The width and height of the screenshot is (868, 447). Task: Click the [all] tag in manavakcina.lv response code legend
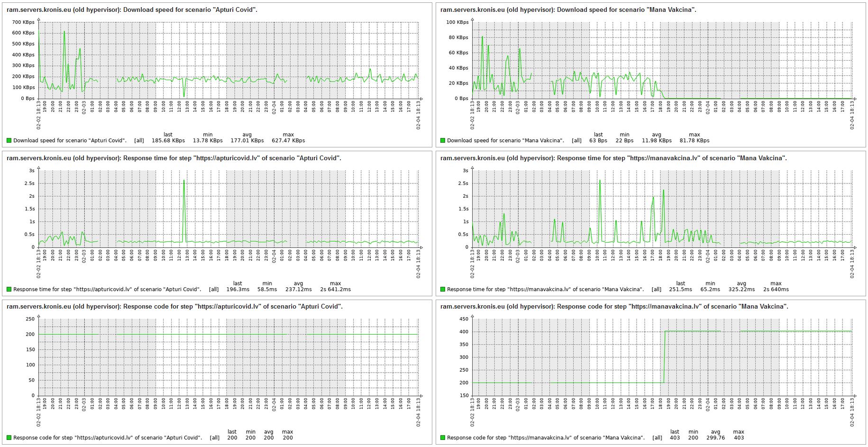click(x=657, y=438)
